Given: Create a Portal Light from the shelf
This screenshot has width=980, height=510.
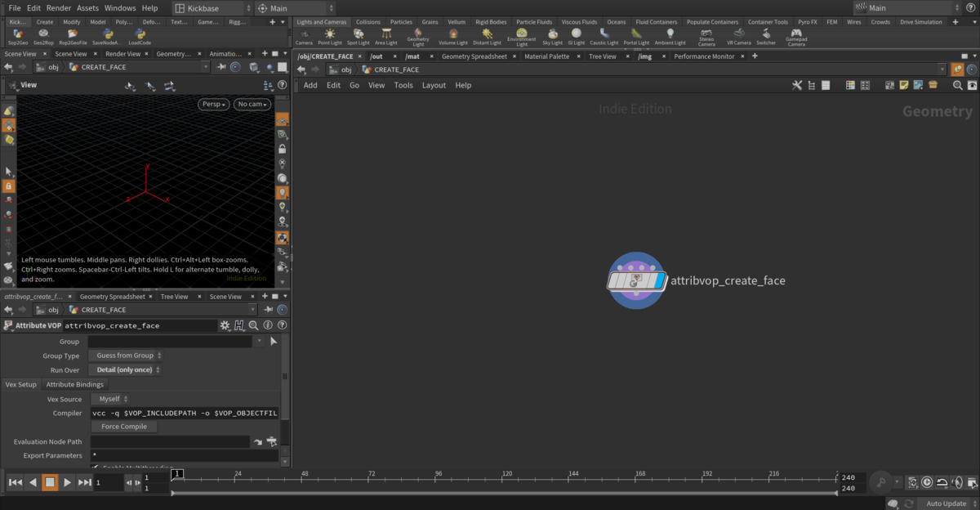Looking at the screenshot, I should [x=636, y=37].
